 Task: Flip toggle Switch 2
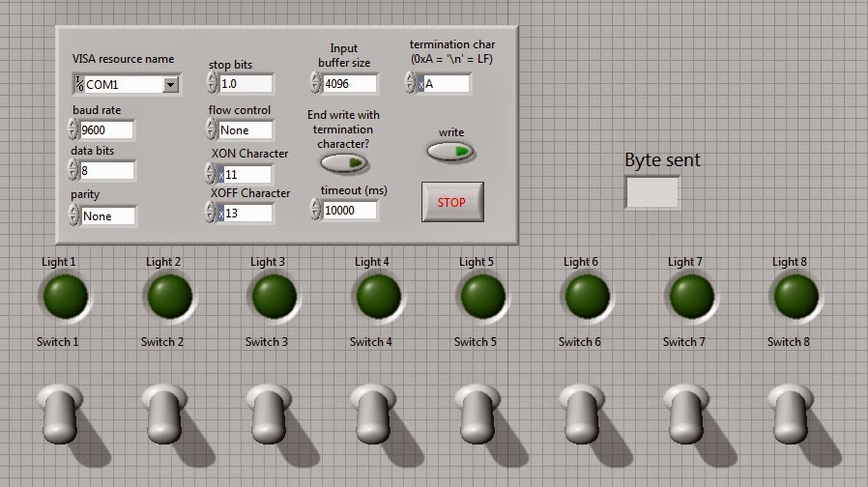point(164,414)
